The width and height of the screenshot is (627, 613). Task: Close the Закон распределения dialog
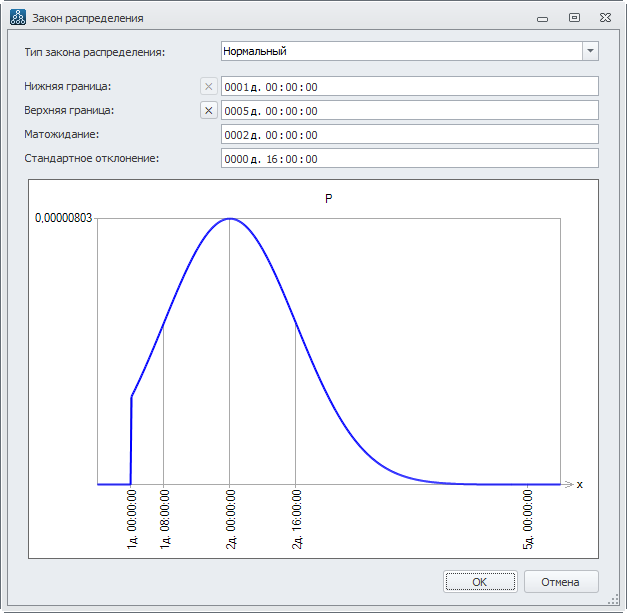pyautogui.click(x=605, y=17)
